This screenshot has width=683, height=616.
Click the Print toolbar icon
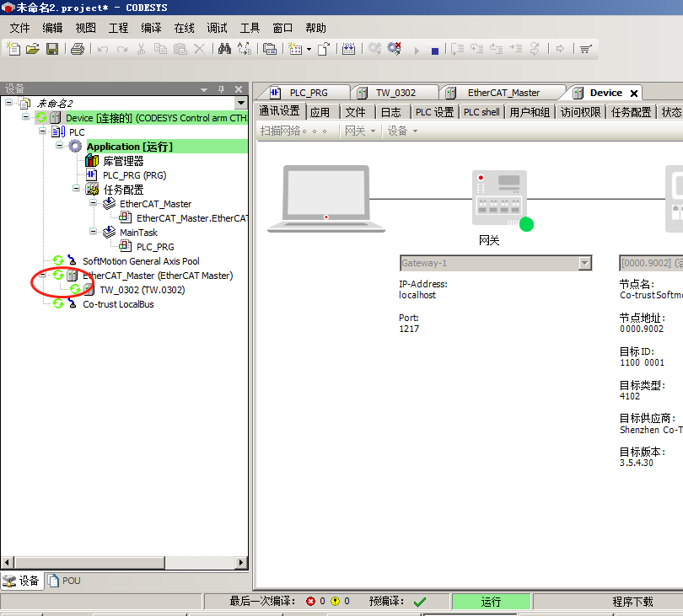78,49
